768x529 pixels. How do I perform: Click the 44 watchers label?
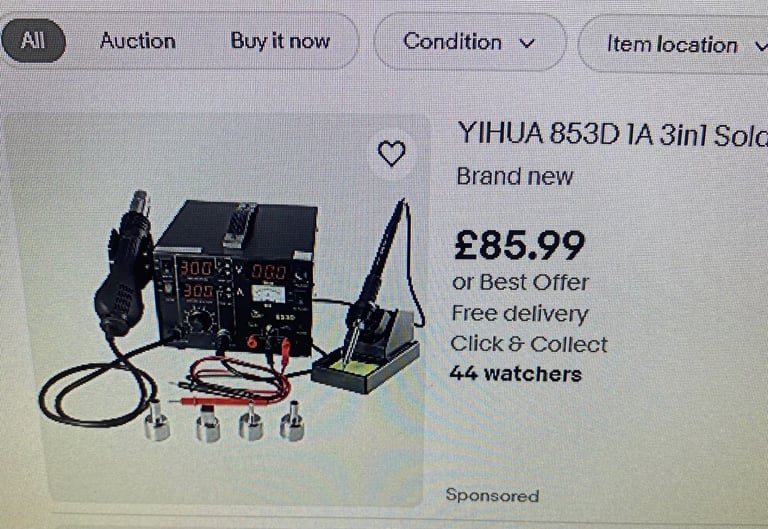point(516,374)
